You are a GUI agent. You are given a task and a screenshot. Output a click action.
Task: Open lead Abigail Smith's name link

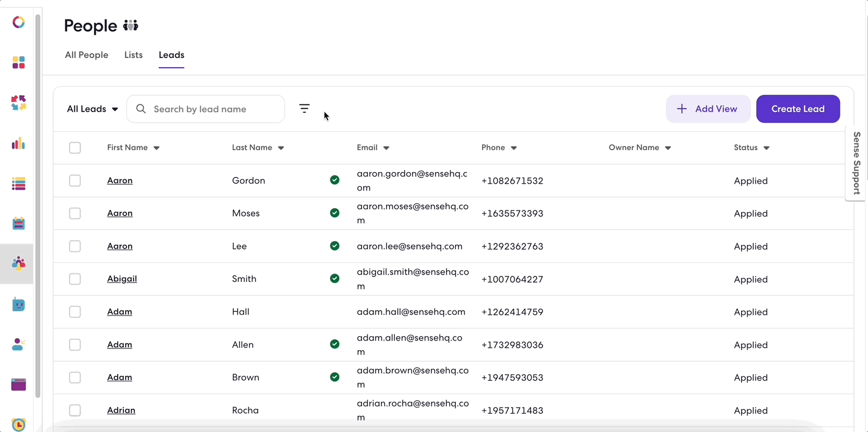click(122, 279)
